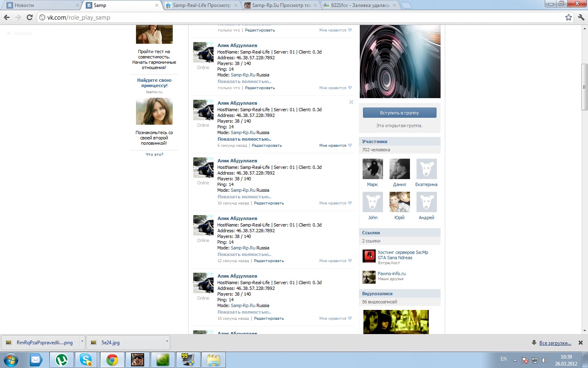
Task: Open the Chrome wrench menu
Action: tap(581, 17)
